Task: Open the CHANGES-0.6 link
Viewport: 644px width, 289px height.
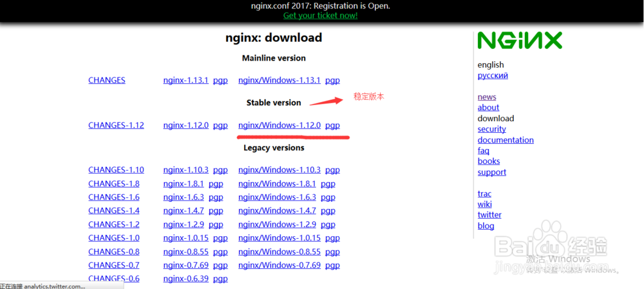Action: (114, 279)
